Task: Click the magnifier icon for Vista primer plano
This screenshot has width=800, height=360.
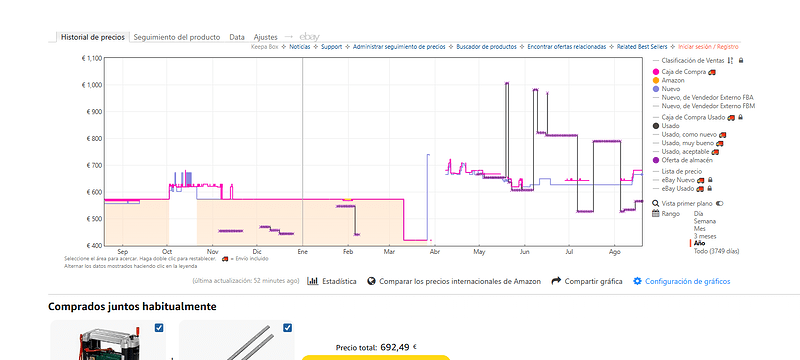Action: pyautogui.click(x=656, y=203)
